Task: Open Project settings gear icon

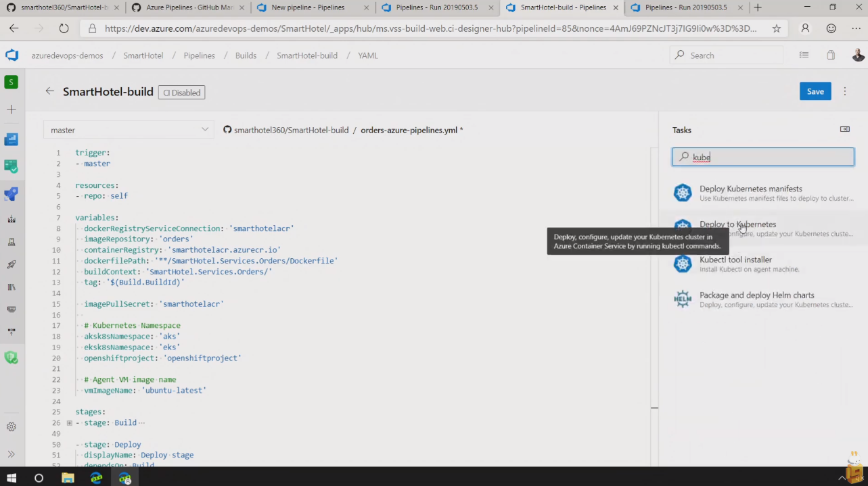Action: pos(12,427)
